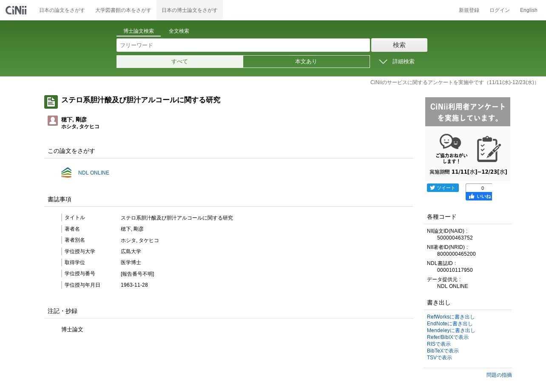Click the date 1963-11-28
This screenshot has width=546, height=392.
tap(134, 285)
